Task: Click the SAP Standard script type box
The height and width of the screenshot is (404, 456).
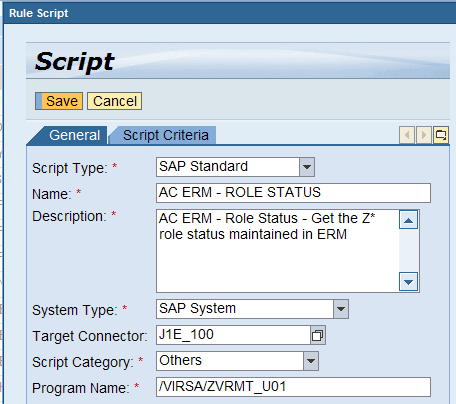Action: click(228, 167)
